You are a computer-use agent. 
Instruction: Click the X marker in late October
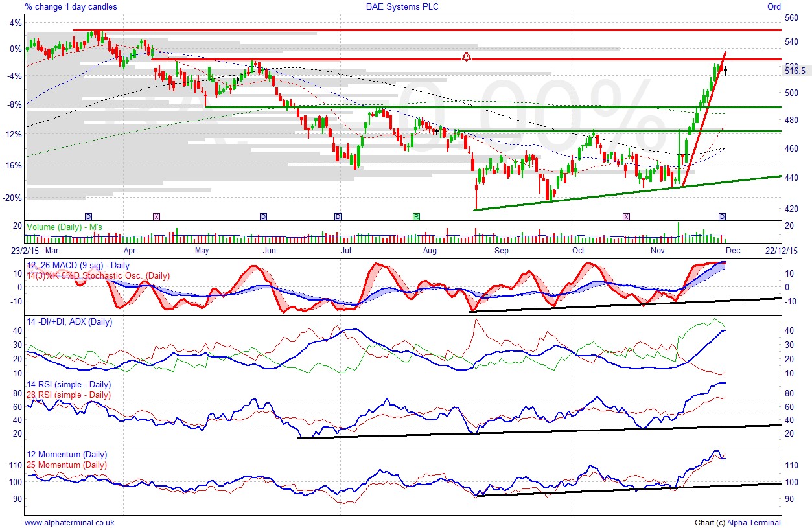pyautogui.click(x=626, y=216)
